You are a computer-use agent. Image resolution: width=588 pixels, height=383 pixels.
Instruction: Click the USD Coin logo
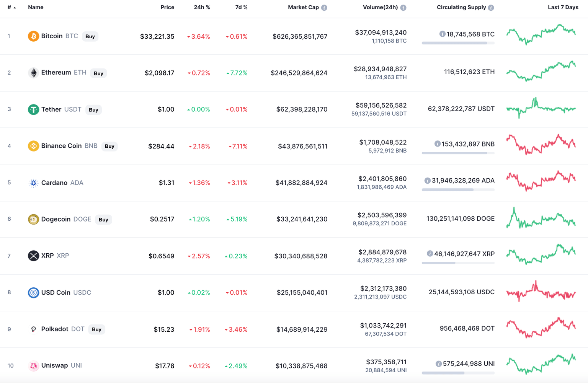pyautogui.click(x=34, y=292)
